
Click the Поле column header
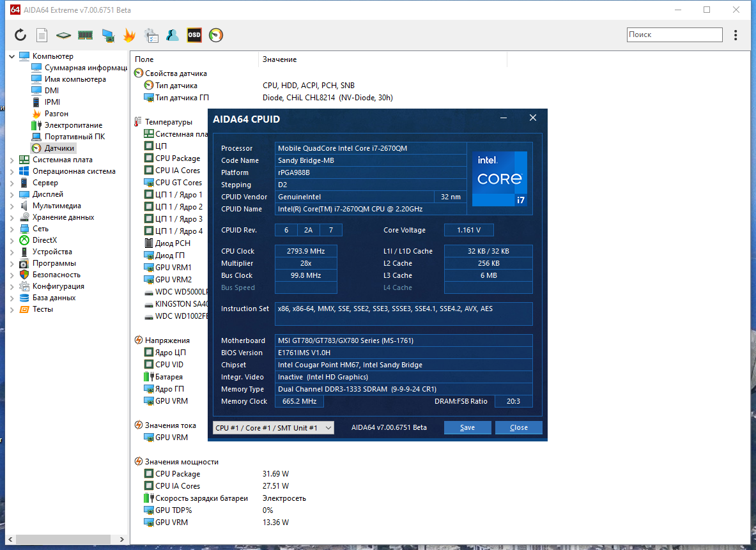[x=195, y=59]
